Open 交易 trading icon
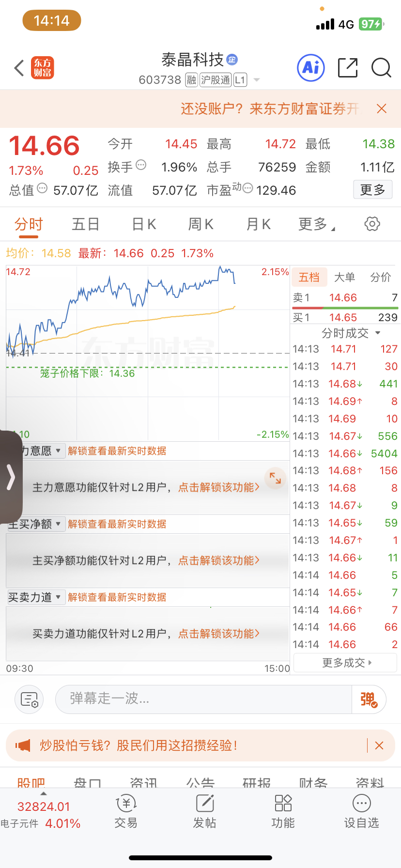The width and height of the screenshot is (401, 868). pos(126,811)
